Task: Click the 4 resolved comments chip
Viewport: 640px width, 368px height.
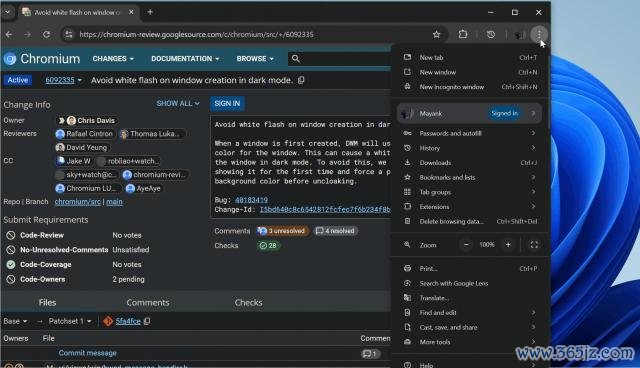Action: [336, 231]
